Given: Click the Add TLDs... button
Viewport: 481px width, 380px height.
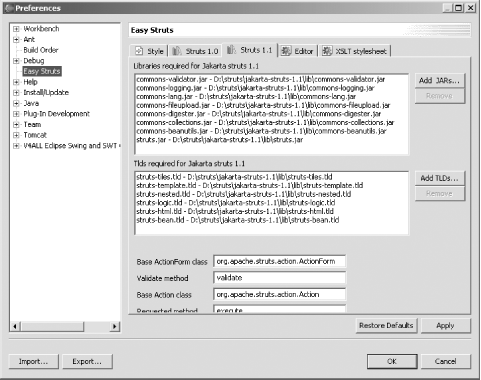Looking at the screenshot, I should coord(439,178).
